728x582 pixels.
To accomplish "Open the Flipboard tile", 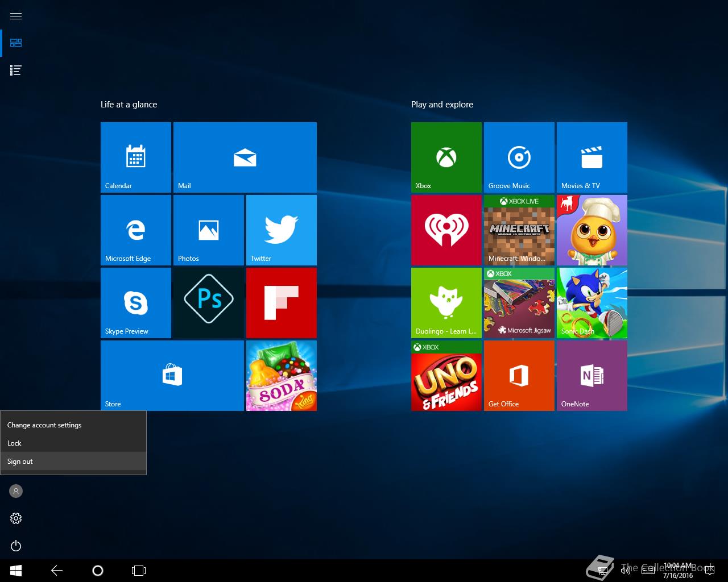I will tap(282, 303).
